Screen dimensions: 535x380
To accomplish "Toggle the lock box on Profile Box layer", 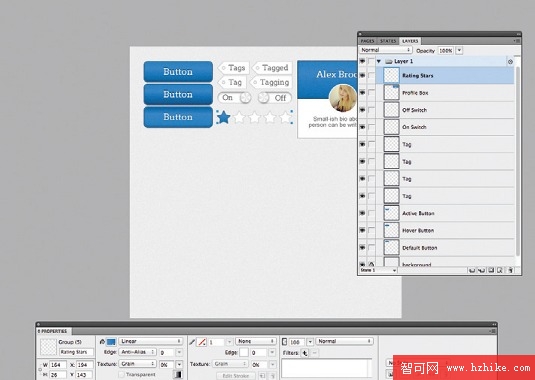I will pyautogui.click(x=371, y=92).
